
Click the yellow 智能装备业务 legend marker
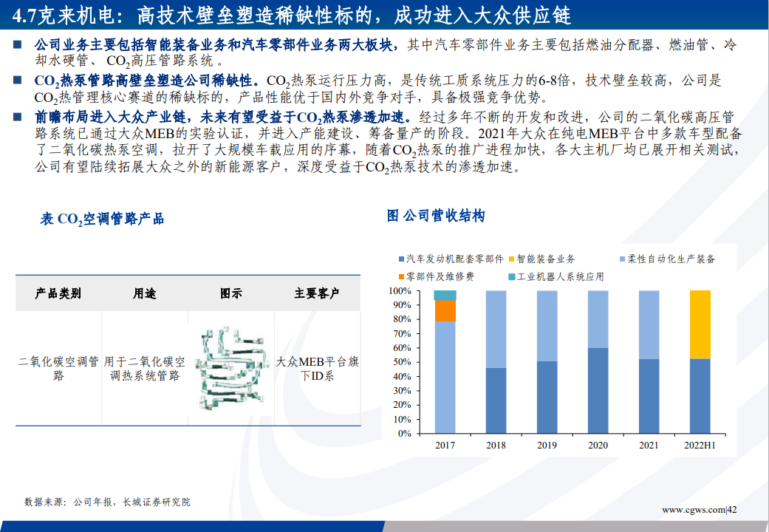(x=510, y=259)
